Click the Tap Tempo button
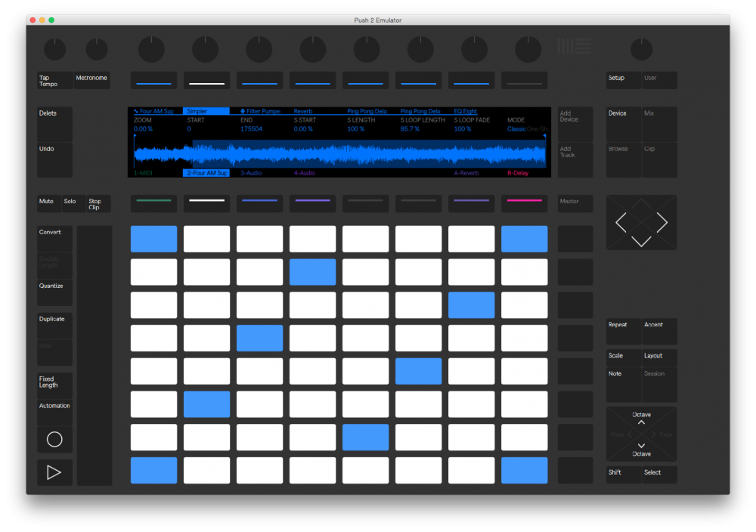This screenshot has width=756, height=532. pyautogui.click(x=54, y=80)
